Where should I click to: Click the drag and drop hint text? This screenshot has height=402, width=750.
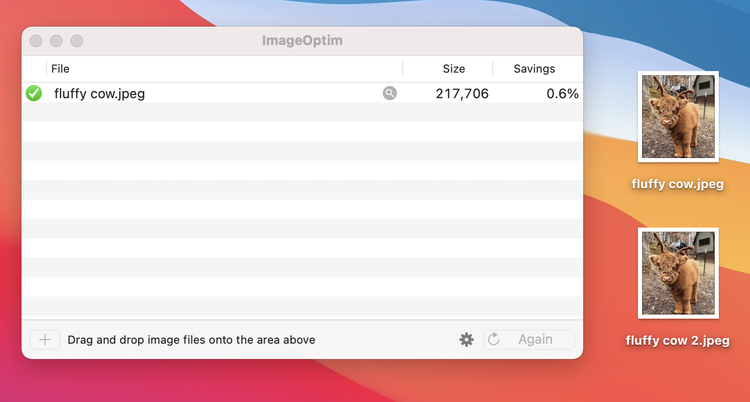191,340
